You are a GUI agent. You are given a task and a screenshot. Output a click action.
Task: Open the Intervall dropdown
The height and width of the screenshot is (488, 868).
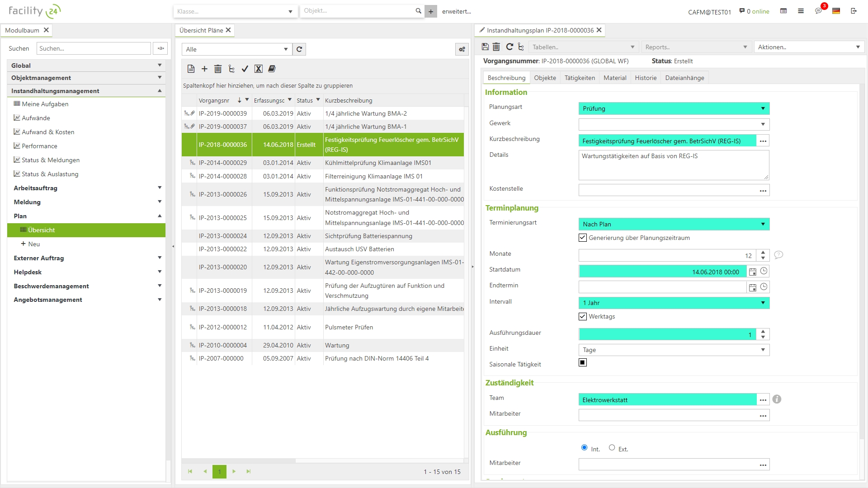pos(763,303)
